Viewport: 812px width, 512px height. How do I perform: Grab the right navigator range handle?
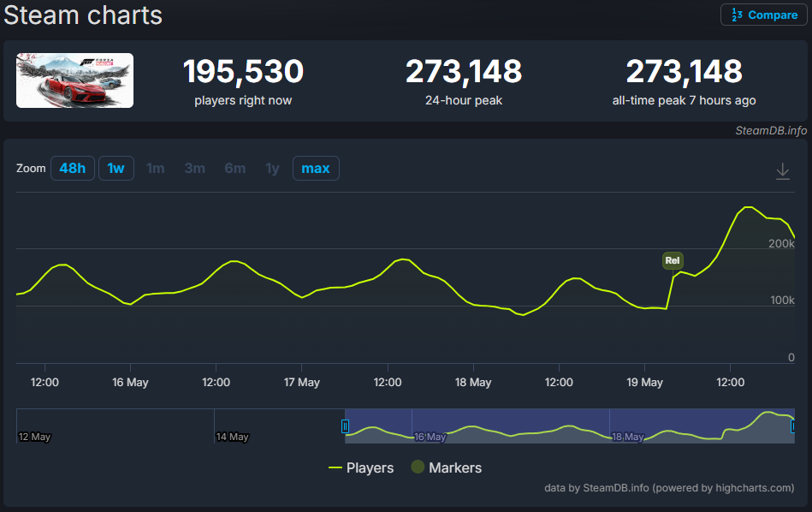(793, 426)
